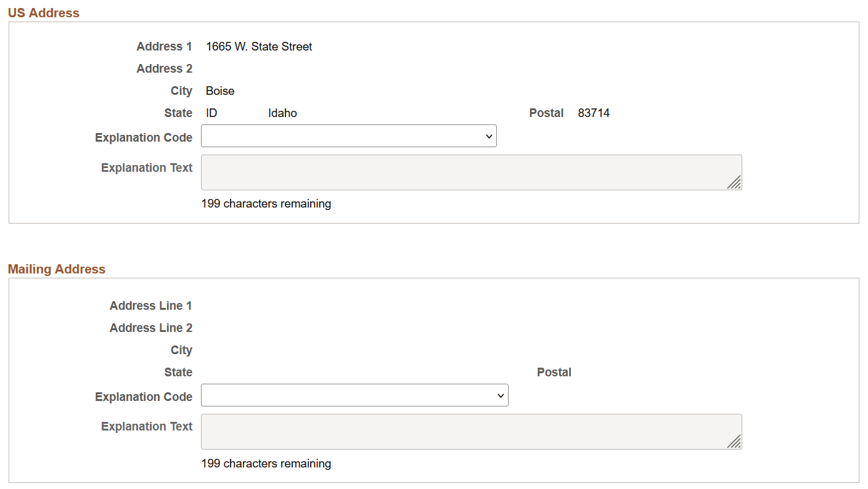Click the Idaho state name text

282,113
